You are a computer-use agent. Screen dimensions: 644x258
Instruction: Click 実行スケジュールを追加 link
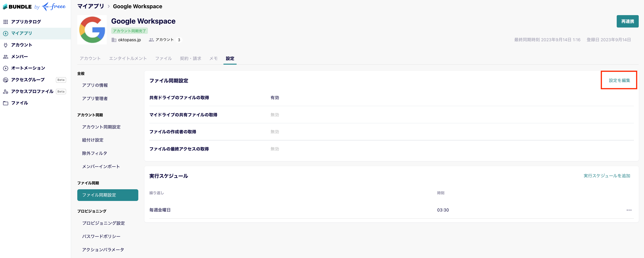click(x=607, y=176)
